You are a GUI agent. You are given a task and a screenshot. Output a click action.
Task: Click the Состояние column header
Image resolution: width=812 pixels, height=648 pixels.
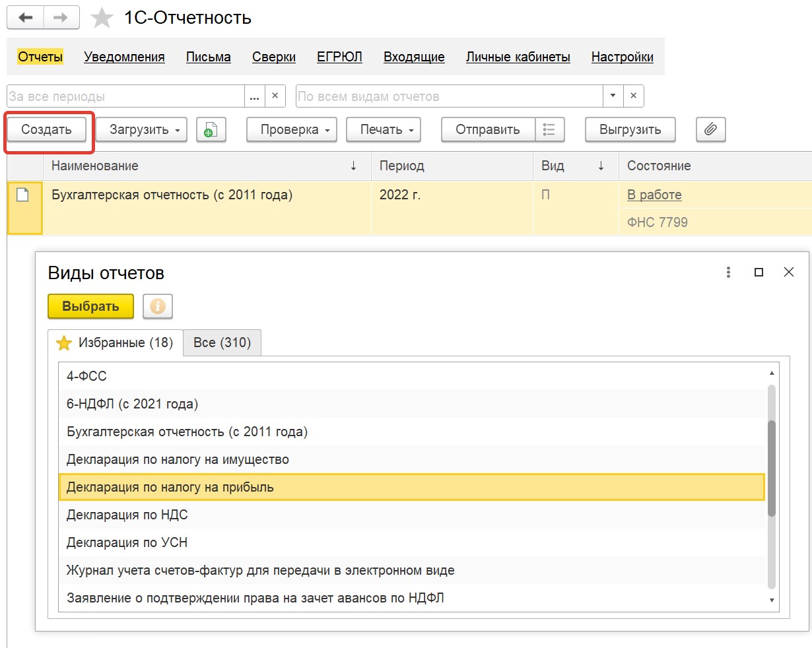coord(715,166)
